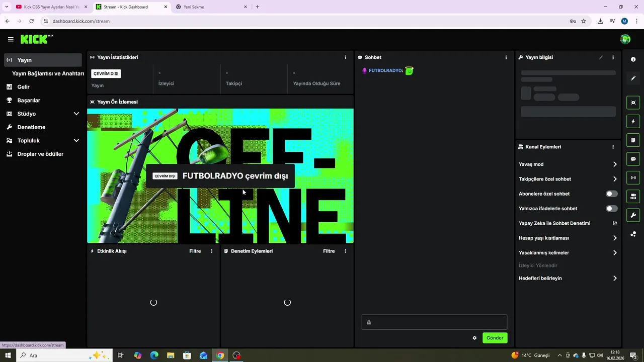
Task: Open the Etkinlik Akışı Filtre dropdown
Action: tap(195, 251)
